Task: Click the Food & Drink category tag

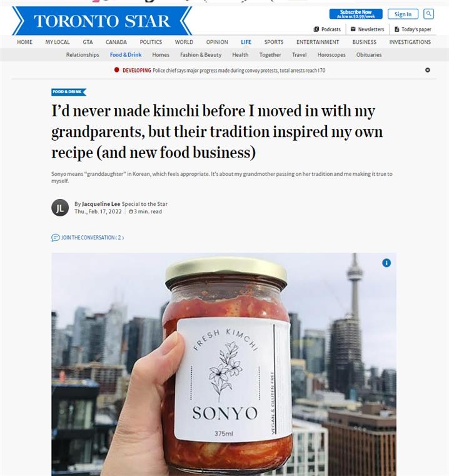Action: click(69, 92)
